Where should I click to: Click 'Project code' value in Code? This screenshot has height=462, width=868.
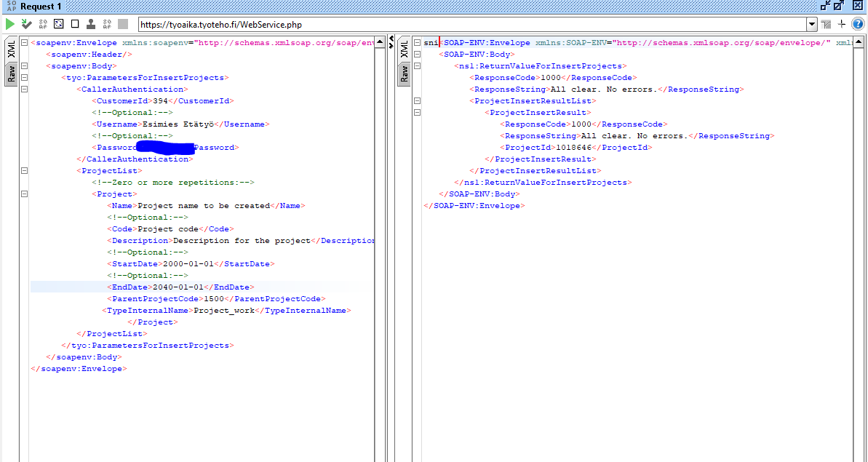click(x=168, y=228)
